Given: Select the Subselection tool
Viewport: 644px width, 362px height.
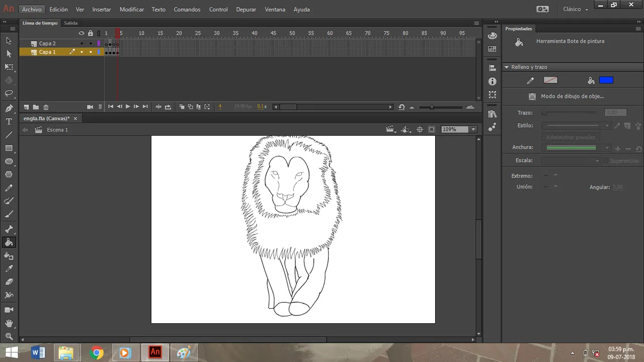Looking at the screenshot, I should [9, 53].
